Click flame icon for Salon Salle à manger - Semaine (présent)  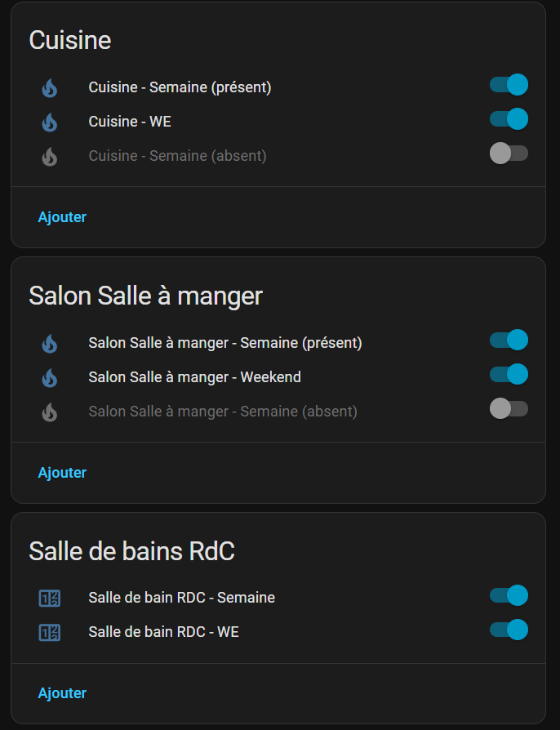coord(50,343)
